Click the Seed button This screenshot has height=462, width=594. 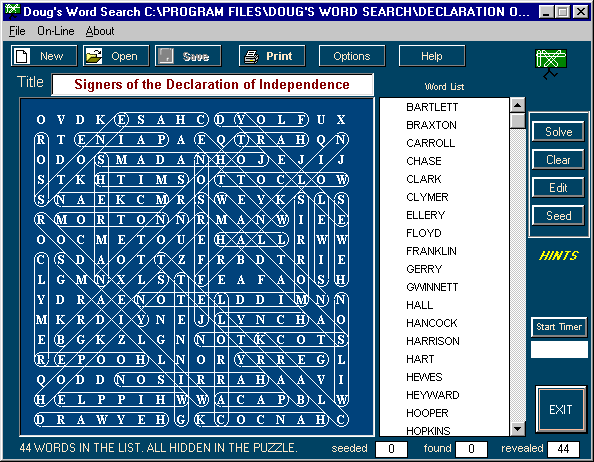pyautogui.click(x=558, y=215)
